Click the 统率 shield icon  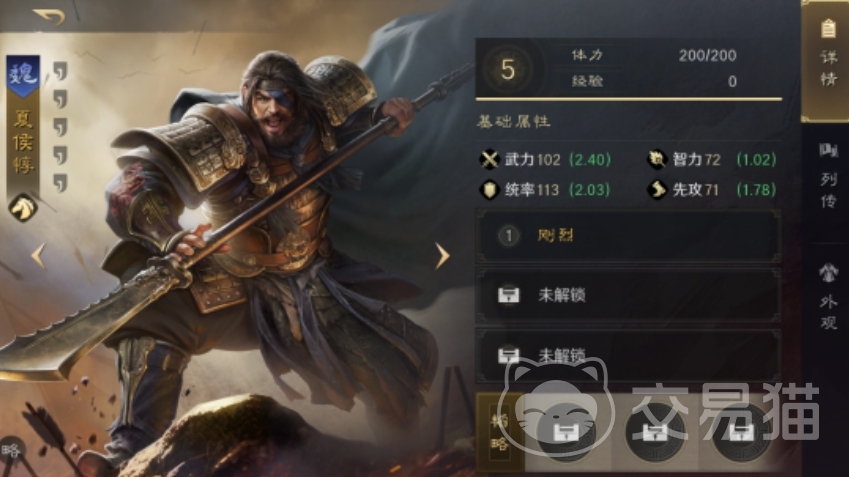tap(489, 190)
